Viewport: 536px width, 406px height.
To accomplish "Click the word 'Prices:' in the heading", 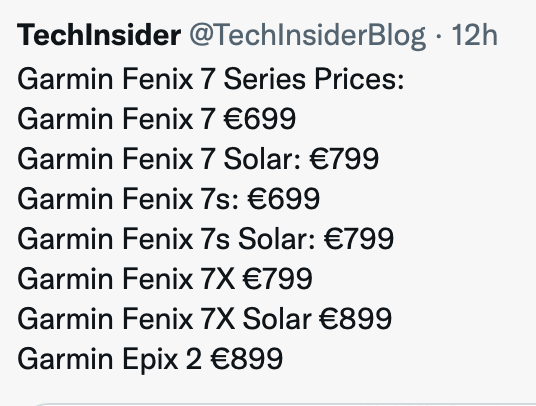I will [359, 79].
